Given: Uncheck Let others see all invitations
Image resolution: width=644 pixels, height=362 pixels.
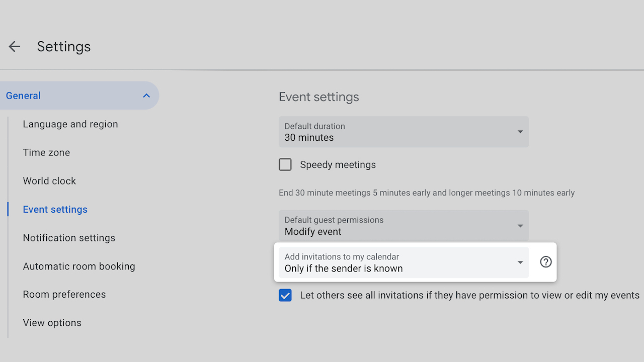Looking at the screenshot, I should pos(285,296).
